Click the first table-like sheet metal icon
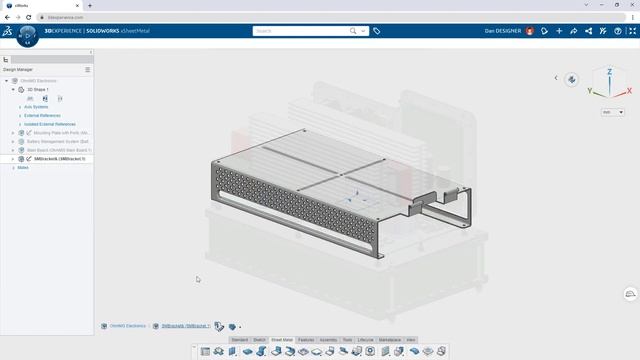The height and width of the screenshot is (360, 640). 205,351
